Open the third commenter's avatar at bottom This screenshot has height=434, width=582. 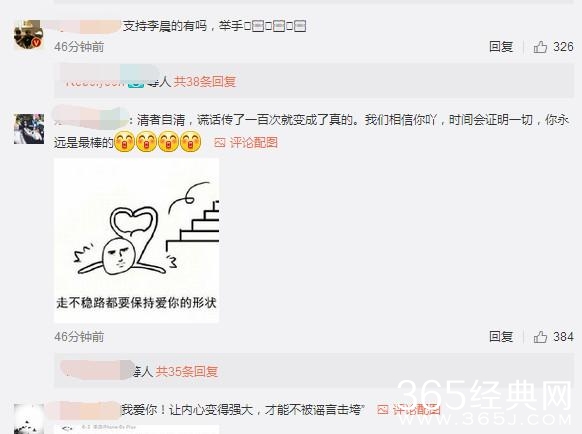tap(29, 419)
